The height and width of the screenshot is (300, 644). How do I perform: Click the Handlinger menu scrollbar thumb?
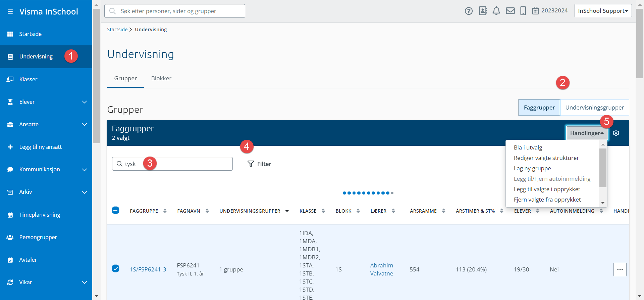603,168
